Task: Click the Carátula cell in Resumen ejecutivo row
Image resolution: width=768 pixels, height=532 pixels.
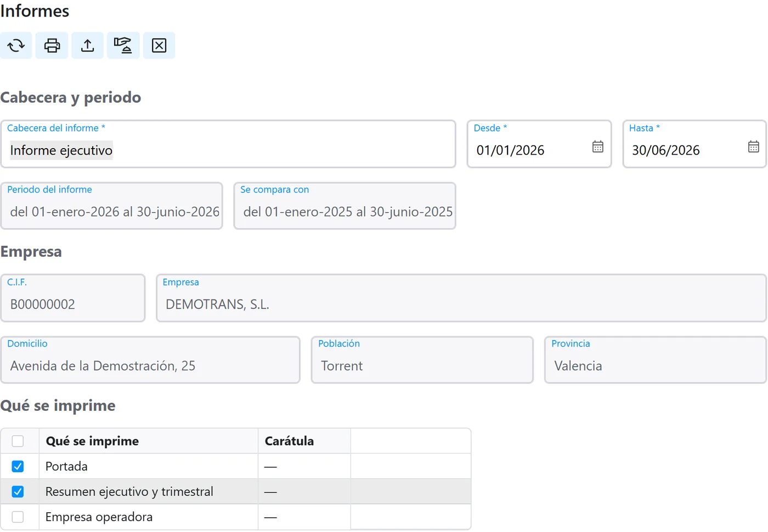Action: click(304, 491)
